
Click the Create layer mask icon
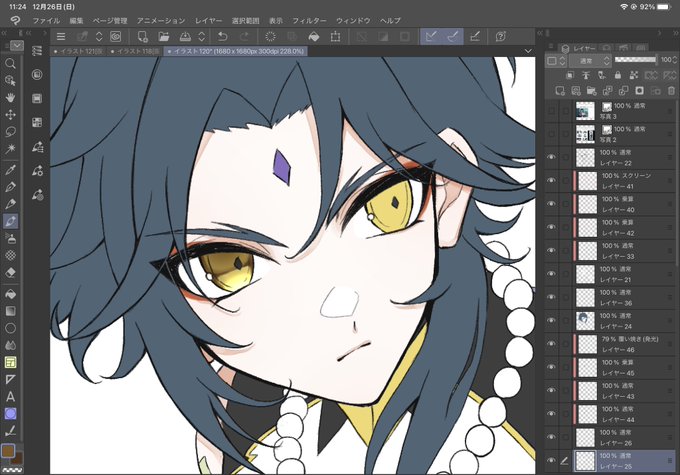(x=639, y=91)
